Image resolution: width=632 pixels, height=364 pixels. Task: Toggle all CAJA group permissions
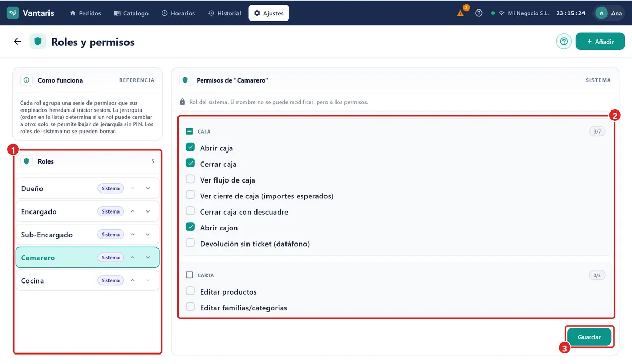click(190, 132)
